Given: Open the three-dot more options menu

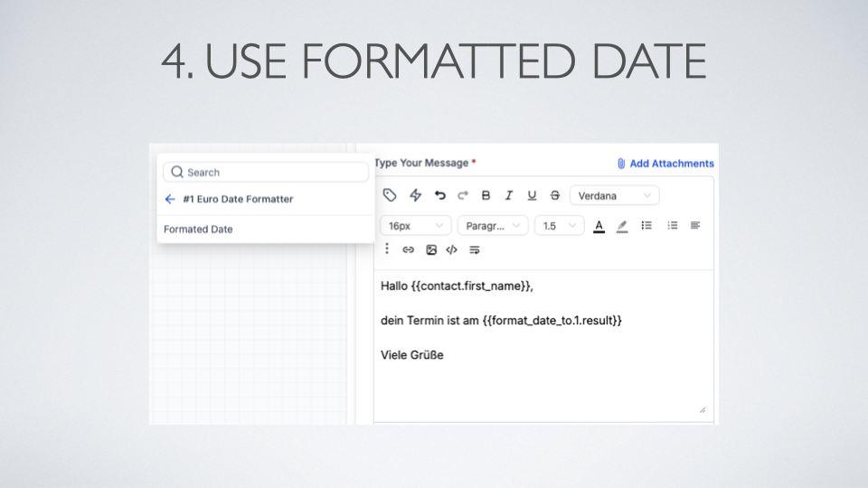Looking at the screenshot, I should 387,249.
